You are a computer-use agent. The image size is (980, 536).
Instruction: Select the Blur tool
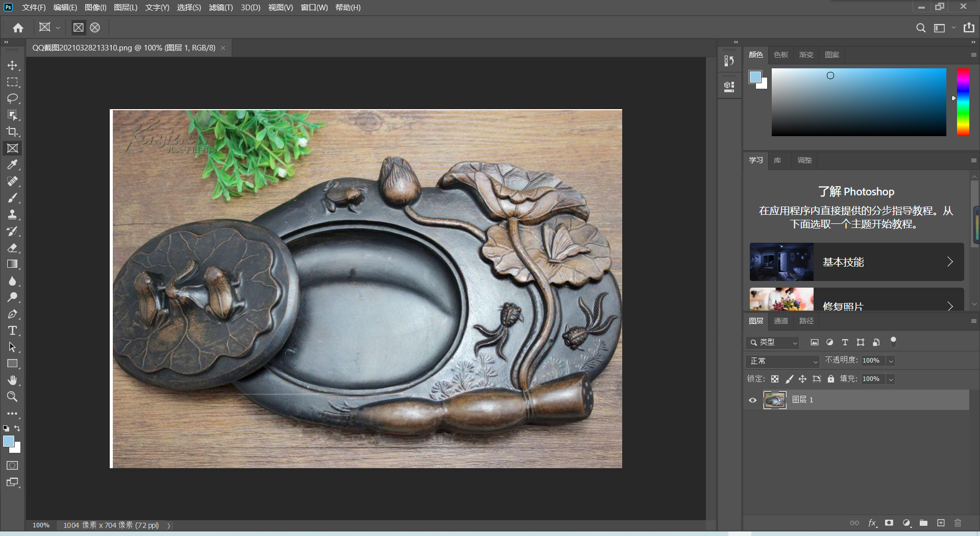point(12,281)
